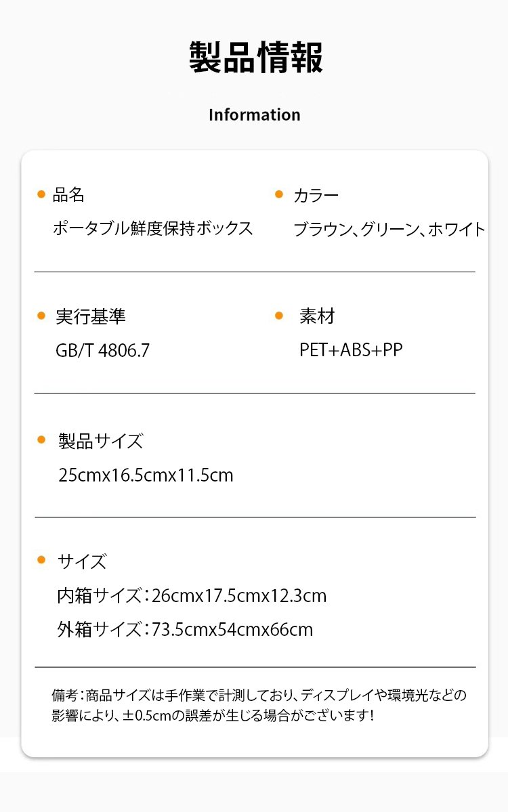The width and height of the screenshot is (508, 812).
Task: Click the orange bullet beside サイズ
Action: (41, 560)
